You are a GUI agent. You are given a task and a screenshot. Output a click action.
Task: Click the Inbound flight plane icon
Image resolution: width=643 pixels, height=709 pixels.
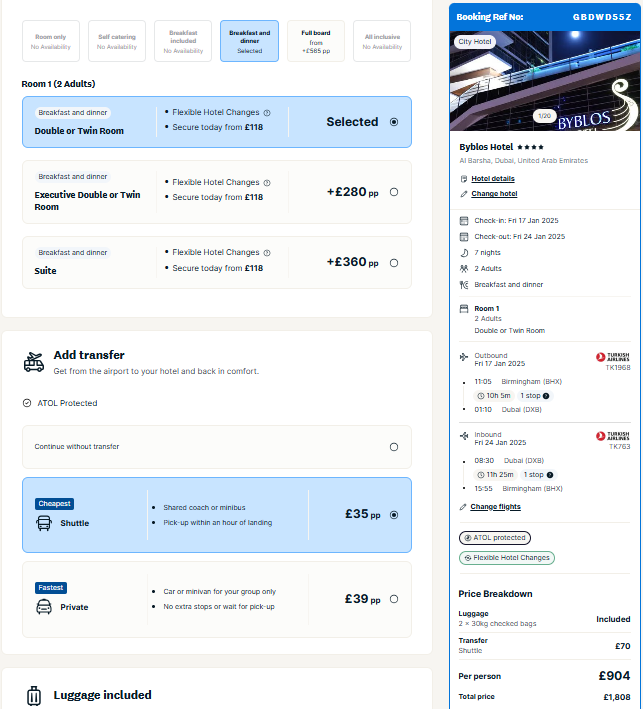(x=464, y=436)
